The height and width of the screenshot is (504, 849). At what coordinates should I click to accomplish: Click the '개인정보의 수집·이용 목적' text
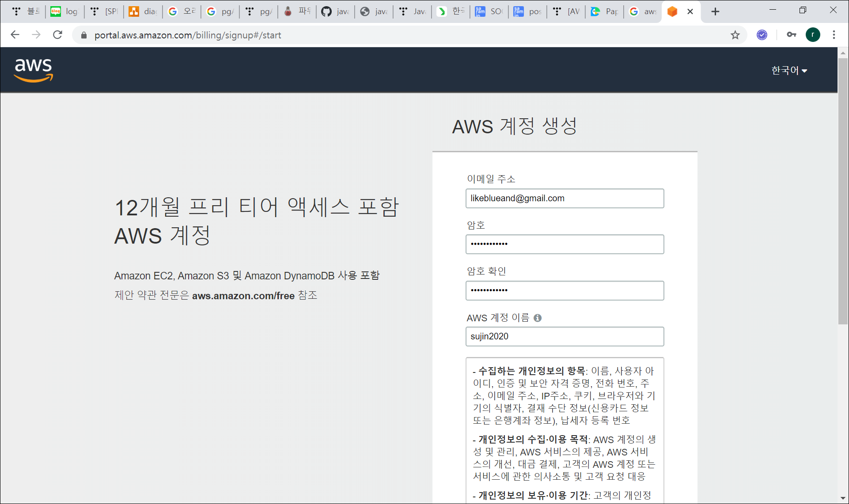pos(533,440)
